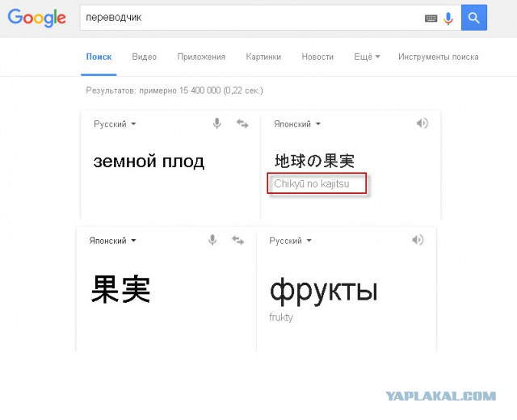Open upper translator's Русский source language dropdown

tap(115, 124)
